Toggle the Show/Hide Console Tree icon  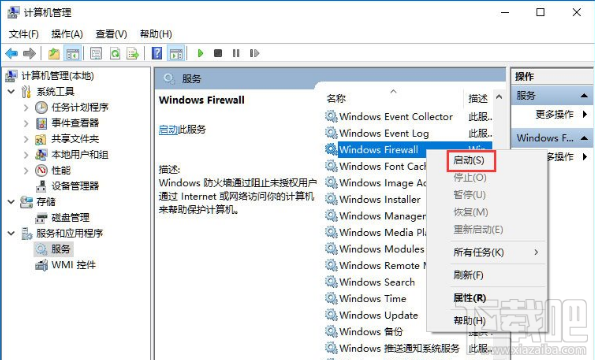(x=72, y=53)
